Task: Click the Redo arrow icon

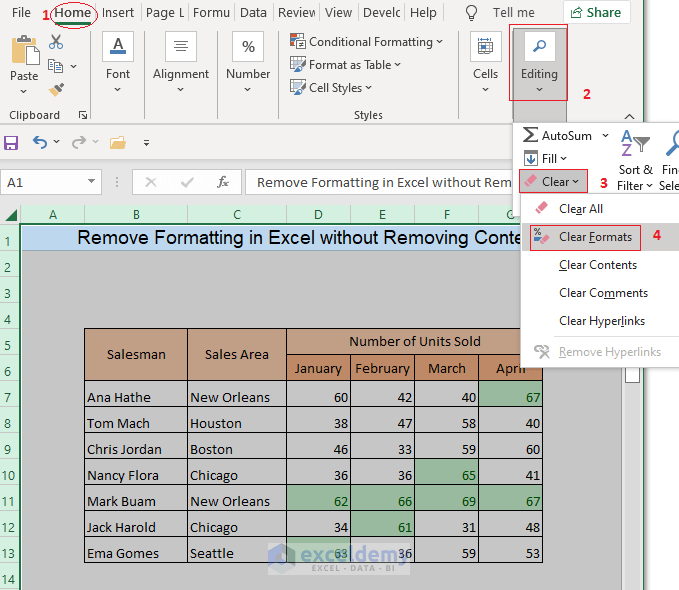Action: pyautogui.click(x=79, y=142)
